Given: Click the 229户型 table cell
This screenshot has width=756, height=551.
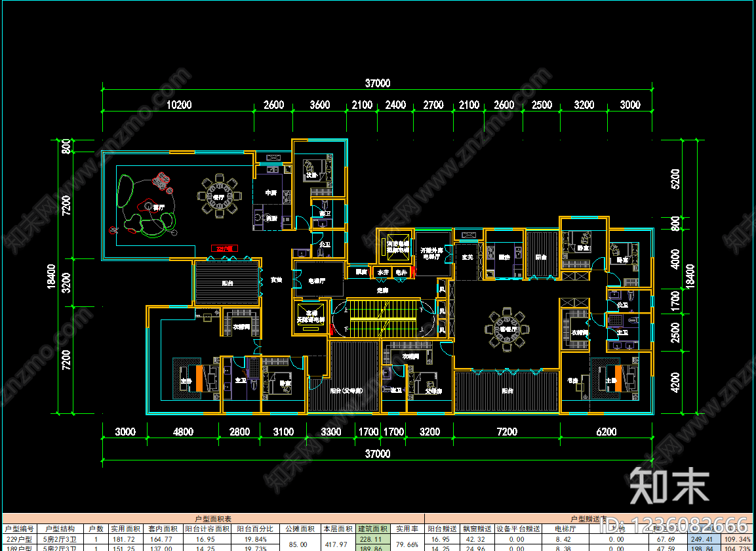Looking at the screenshot, I should [x=19, y=539].
